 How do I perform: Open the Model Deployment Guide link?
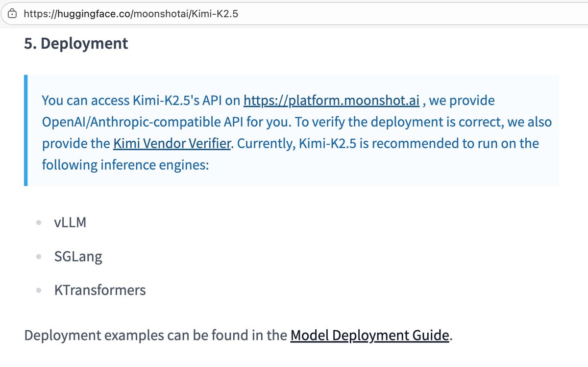pos(370,335)
